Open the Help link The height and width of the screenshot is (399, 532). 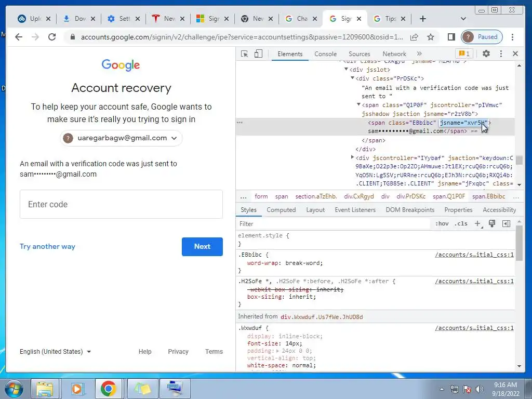point(145,352)
